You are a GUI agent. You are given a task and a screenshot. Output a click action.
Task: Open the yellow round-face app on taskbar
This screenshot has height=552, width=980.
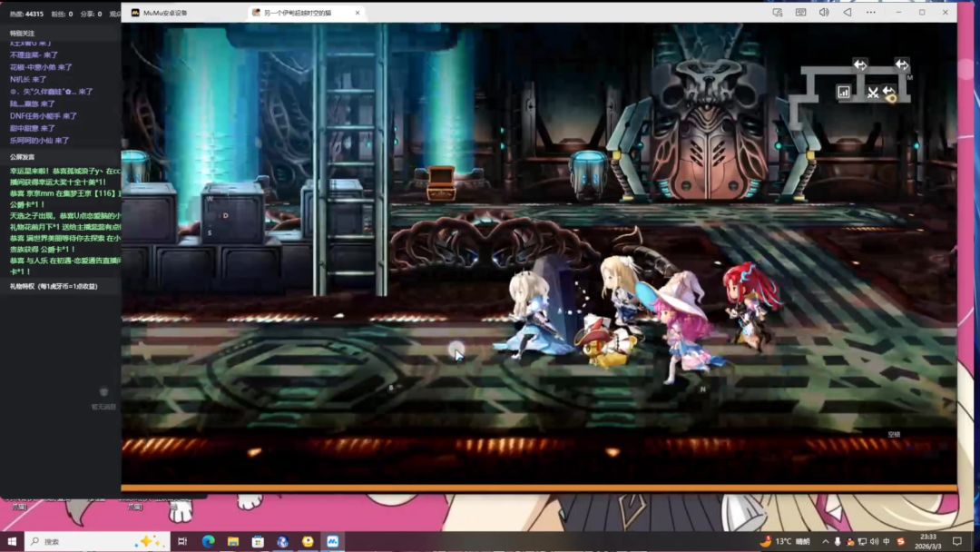pos(308,541)
